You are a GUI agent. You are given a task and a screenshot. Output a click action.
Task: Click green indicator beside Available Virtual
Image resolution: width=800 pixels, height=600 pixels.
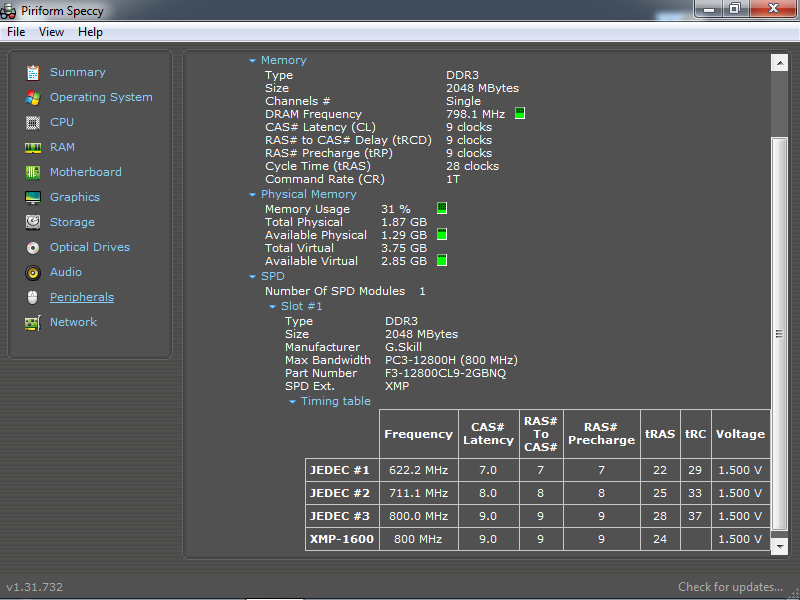(442, 261)
